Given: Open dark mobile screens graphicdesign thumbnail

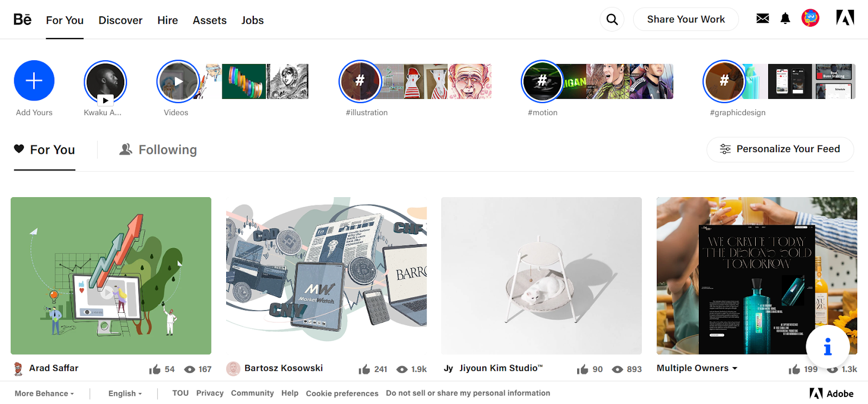Looking at the screenshot, I should click(x=790, y=81).
